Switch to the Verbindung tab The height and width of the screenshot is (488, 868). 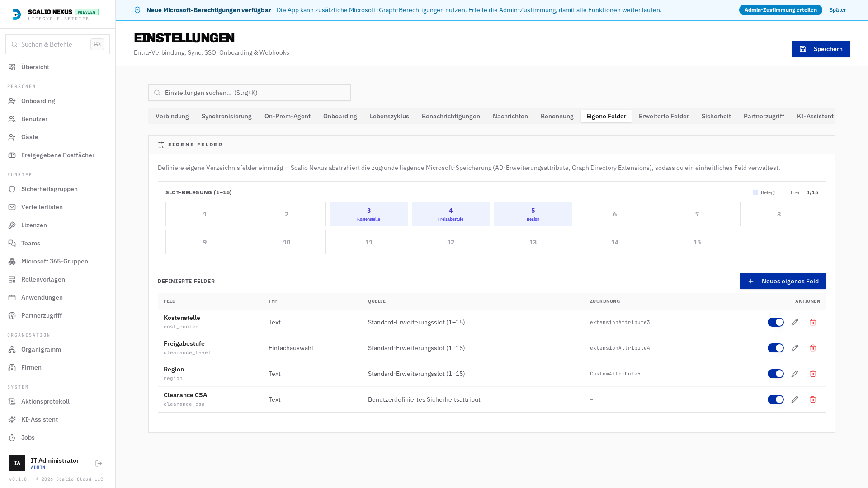(172, 116)
